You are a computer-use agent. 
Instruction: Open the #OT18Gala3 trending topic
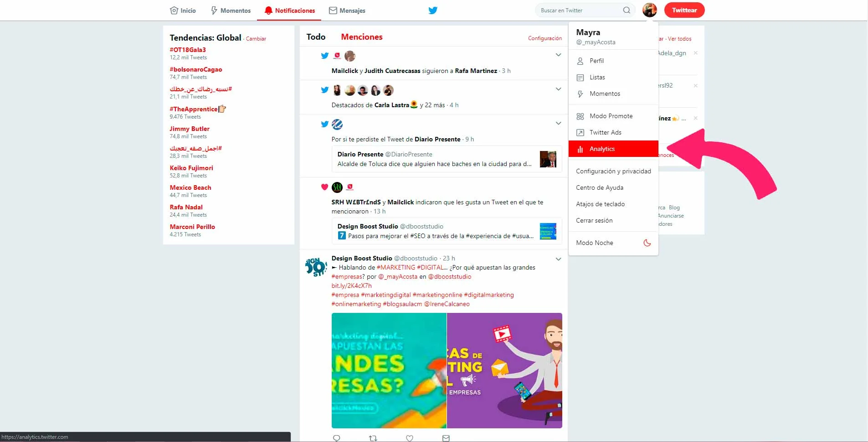pos(188,50)
